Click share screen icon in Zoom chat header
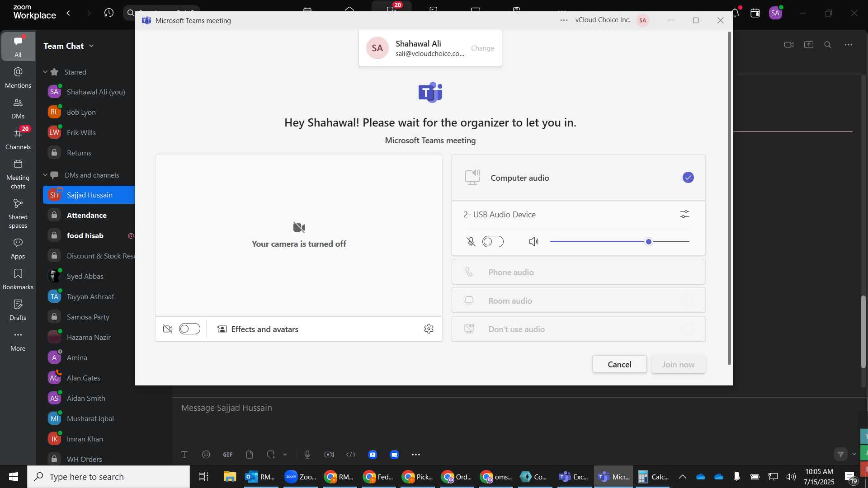 click(809, 45)
